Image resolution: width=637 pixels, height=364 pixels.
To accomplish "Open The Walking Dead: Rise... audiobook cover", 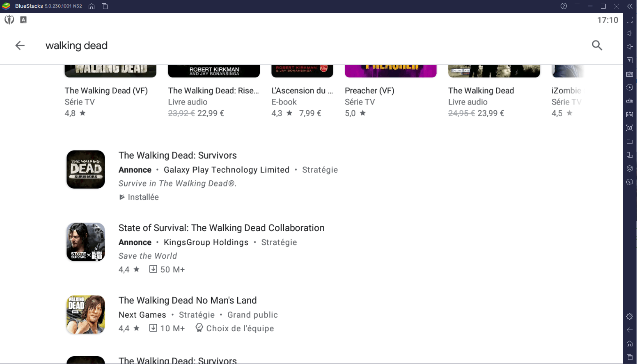I will click(x=214, y=71).
